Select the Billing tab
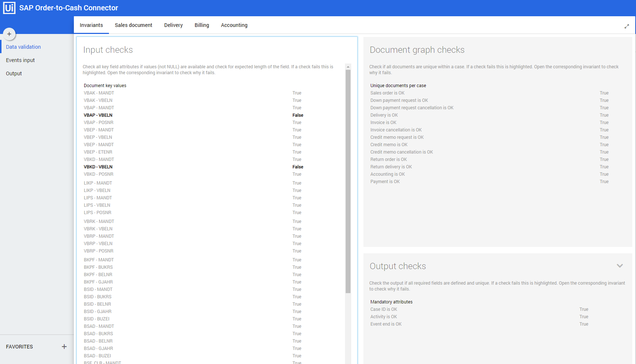 [x=202, y=25]
